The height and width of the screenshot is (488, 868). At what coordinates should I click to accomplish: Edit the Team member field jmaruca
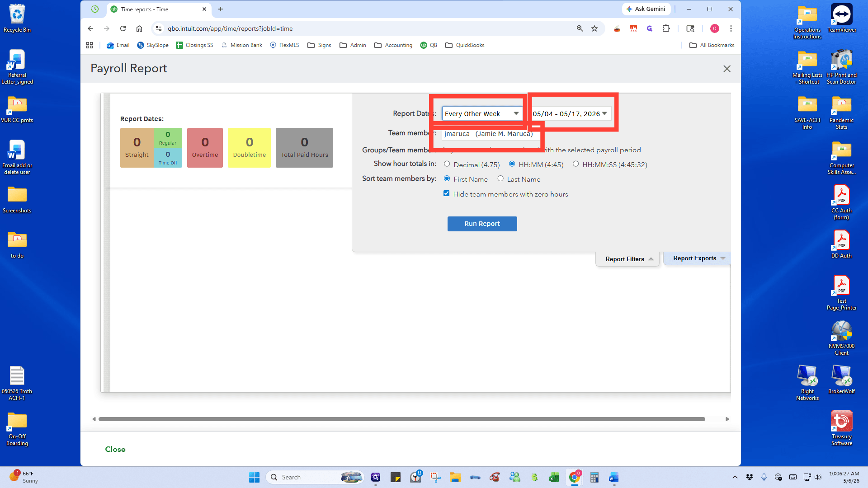[x=491, y=134]
